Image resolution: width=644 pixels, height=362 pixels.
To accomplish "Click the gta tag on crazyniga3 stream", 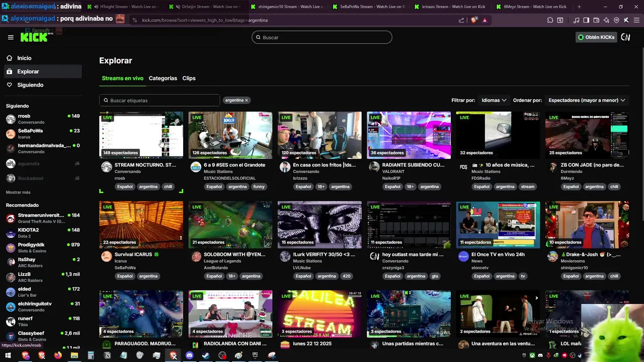I will tap(435, 276).
